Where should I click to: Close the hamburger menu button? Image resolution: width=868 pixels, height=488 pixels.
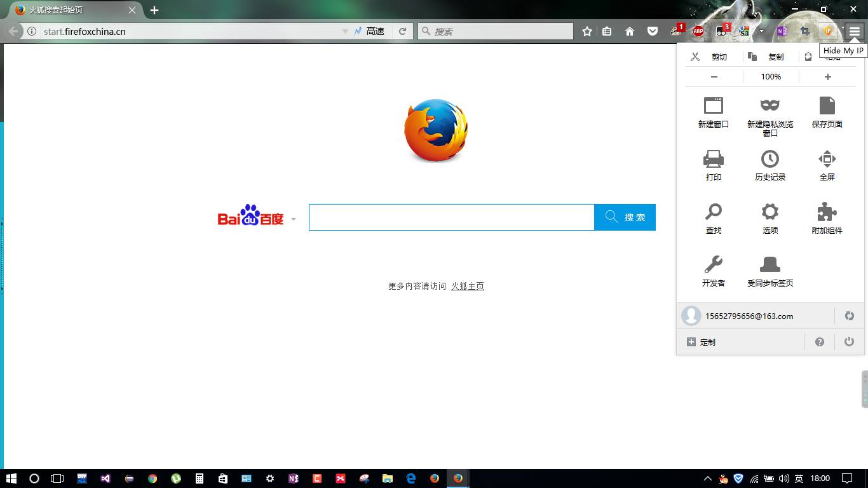click(x=855, y=31)
